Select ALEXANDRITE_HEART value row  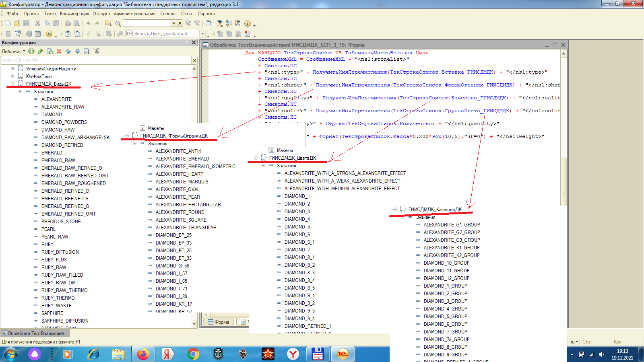pos(179,174)
